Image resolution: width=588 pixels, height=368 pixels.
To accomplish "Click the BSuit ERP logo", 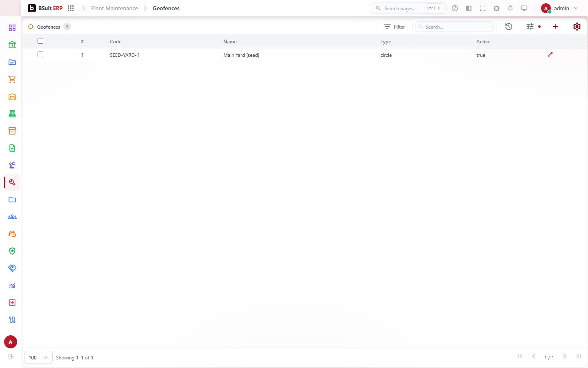I will [x=45, y=8].
